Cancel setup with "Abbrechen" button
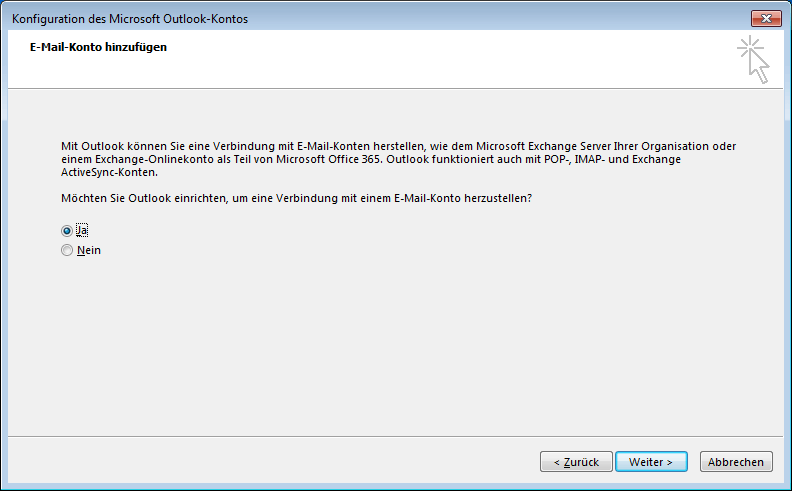The height and width of the screenshot is (491, 792). pyautogui.click(x=736, y=462)
